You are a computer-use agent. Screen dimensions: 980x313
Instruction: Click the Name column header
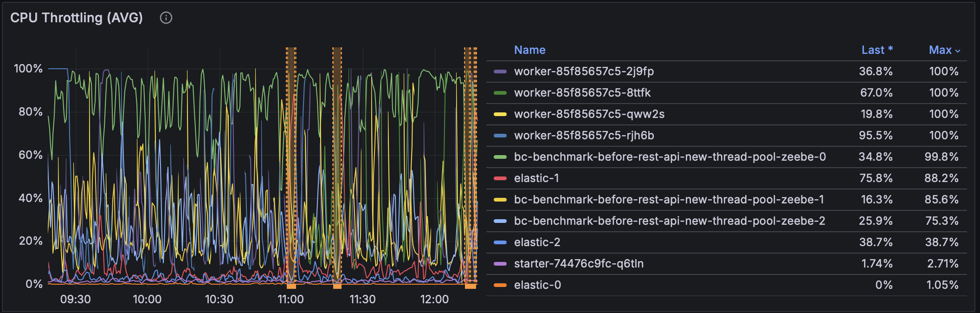click(x=529, y=50)
